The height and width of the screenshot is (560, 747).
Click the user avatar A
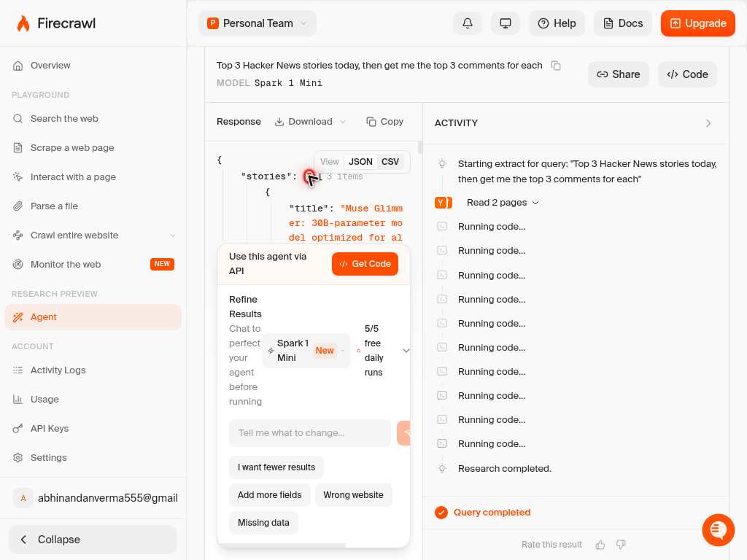[x=23, y=498]
